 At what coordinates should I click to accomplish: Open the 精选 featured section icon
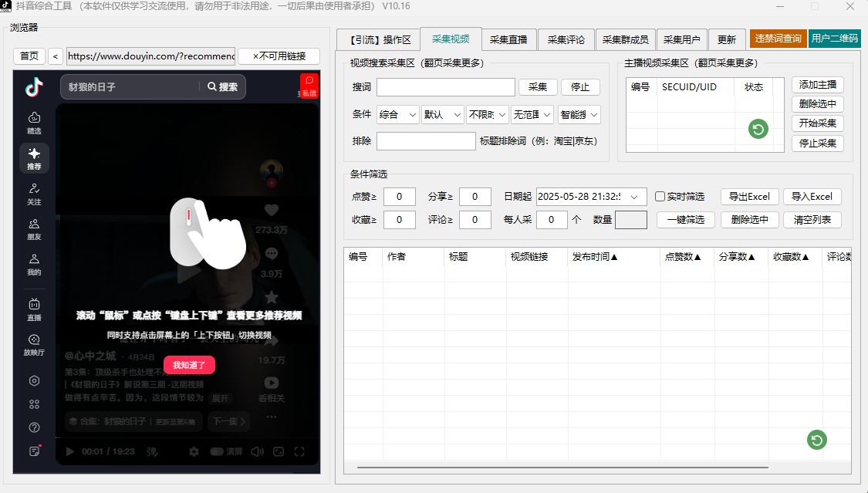(x=34, y=122)
